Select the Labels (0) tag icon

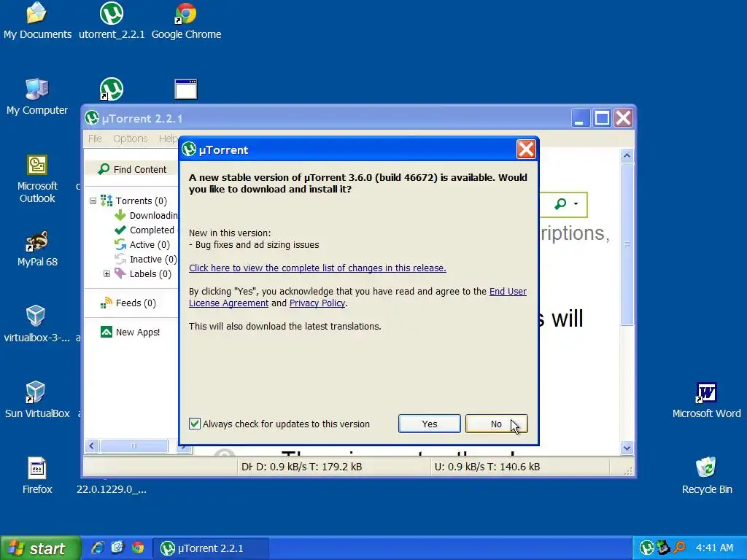coord(120,274)
